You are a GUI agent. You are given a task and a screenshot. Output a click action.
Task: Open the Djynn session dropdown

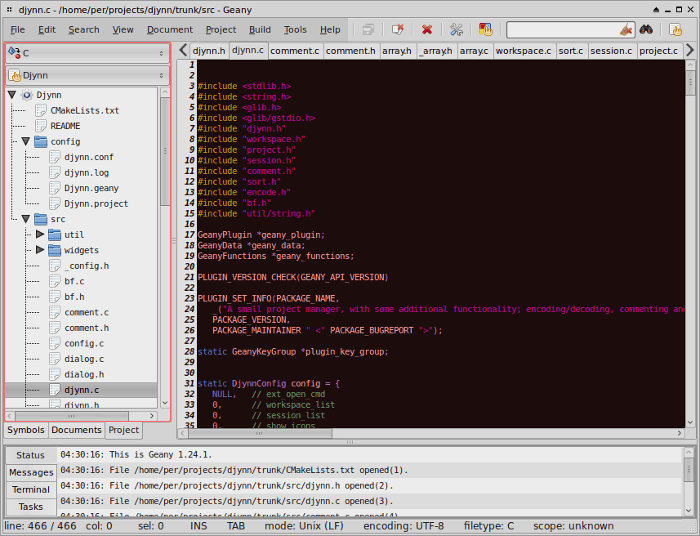pyautogui.click(x=88, y=75)
